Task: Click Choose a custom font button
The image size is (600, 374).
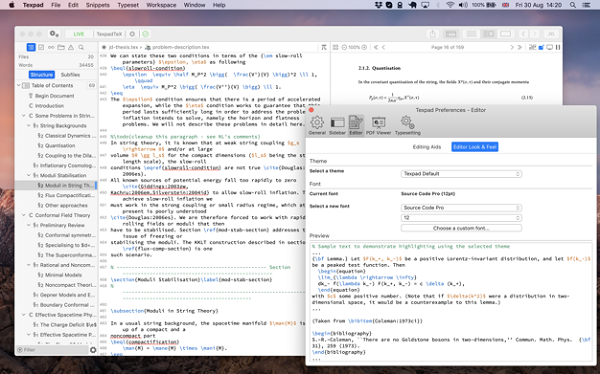Action: (461, 228)
